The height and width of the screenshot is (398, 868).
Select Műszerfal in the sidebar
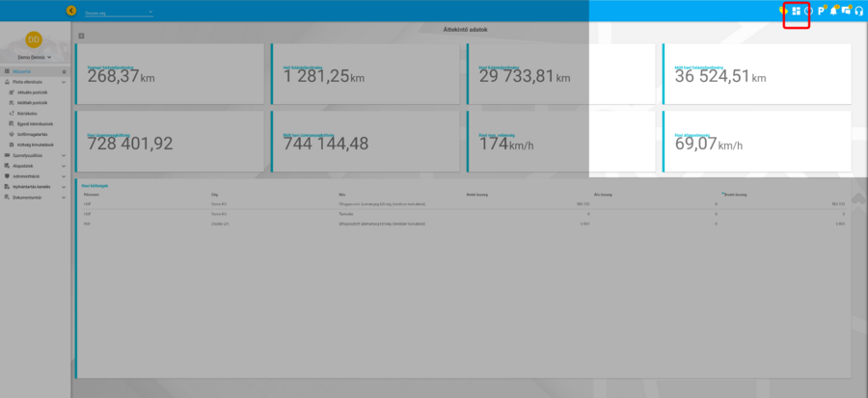point(25,72)
